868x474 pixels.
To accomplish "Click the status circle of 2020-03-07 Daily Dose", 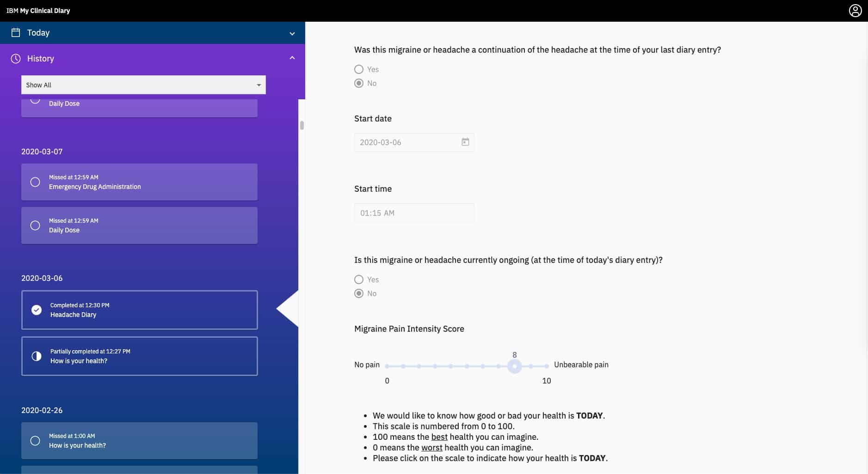I will click(35, 225).
